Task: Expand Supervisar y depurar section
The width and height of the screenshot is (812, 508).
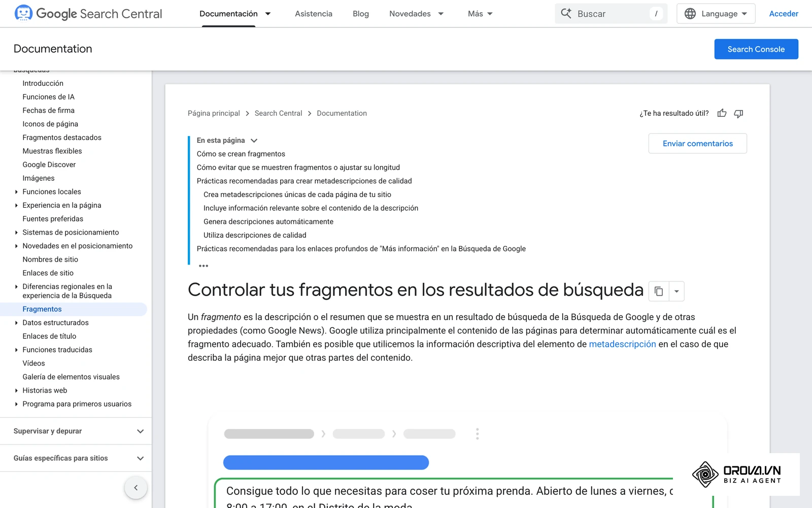Action: [x=141, y=431]
